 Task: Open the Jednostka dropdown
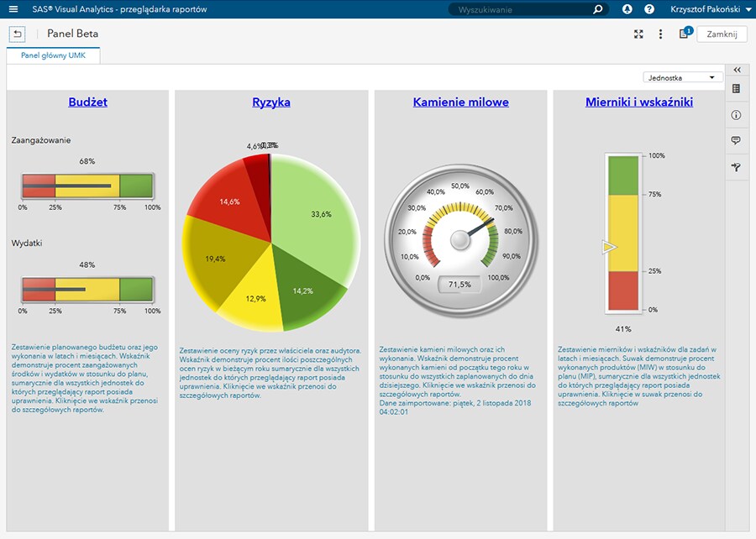point(682,77)
